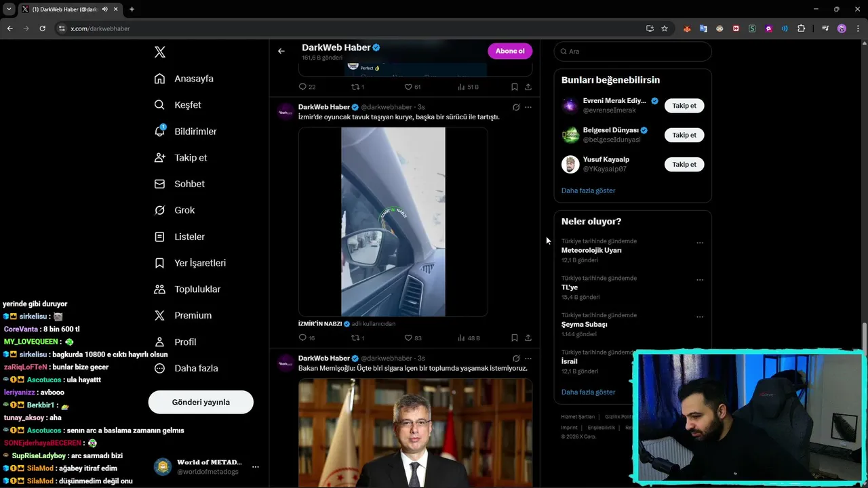The width and height of the screenshot is (868, 488).
Task: Follow Evreni Merak Ediyorum account
Action: click(684, 106)
